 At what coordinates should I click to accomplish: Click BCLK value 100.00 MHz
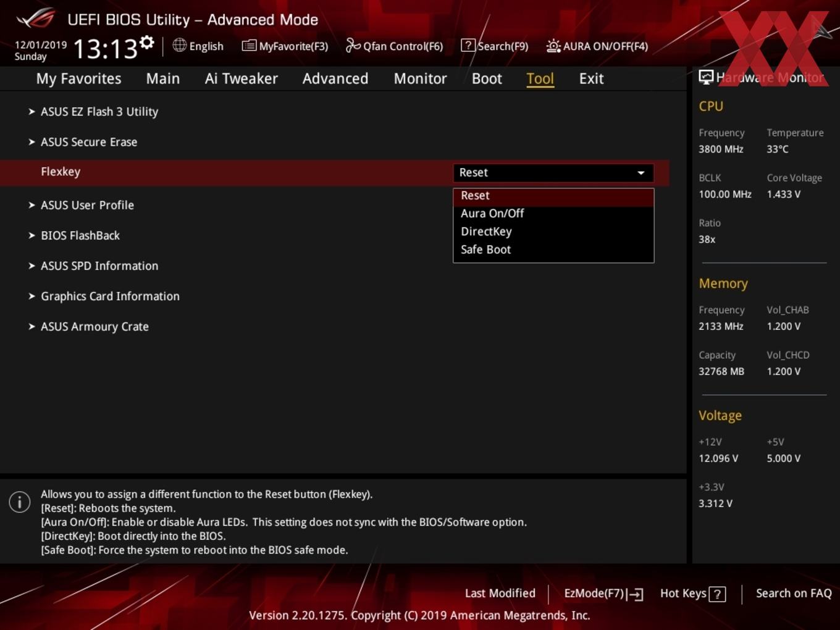tap(725, 194)
